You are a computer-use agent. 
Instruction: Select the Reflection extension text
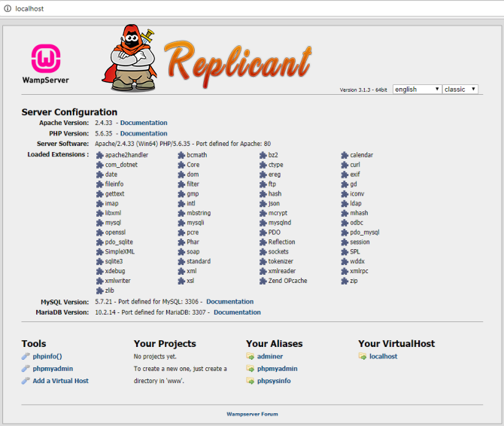tap(281, 242)
